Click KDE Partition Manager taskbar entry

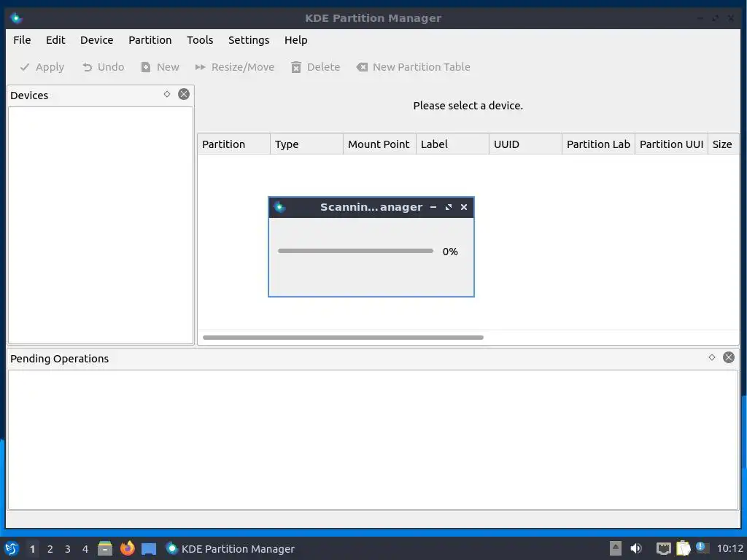(231, 548)
